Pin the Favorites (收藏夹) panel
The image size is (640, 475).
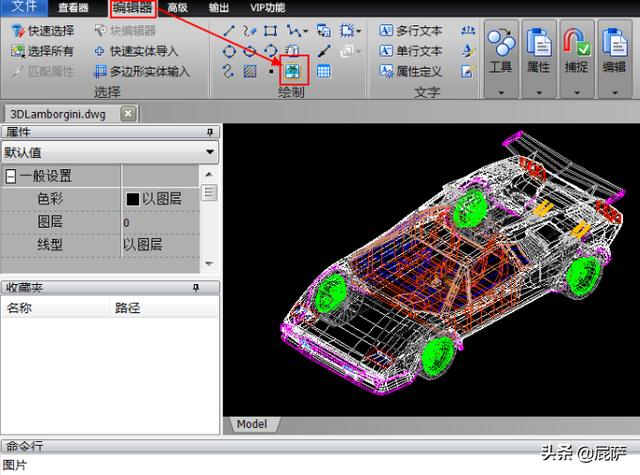point(196,288)
